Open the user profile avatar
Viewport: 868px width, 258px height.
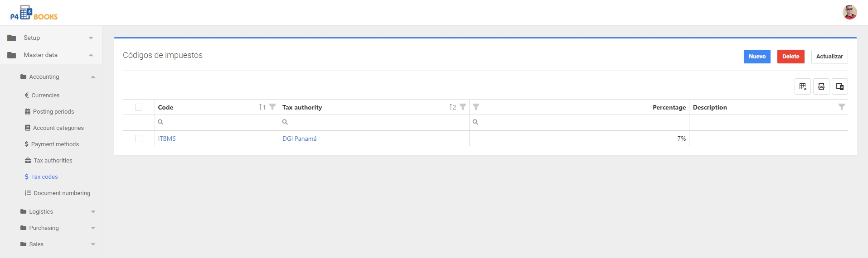click(x=849, y=12)
